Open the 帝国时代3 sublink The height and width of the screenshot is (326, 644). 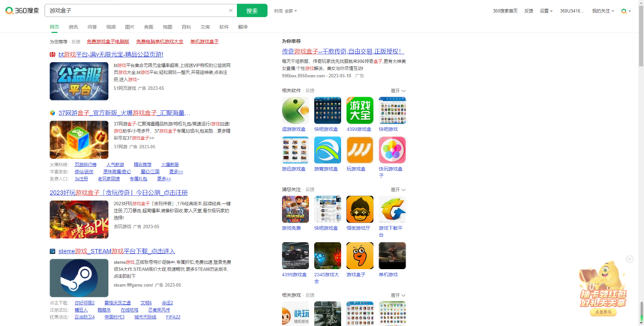[114, 317]
